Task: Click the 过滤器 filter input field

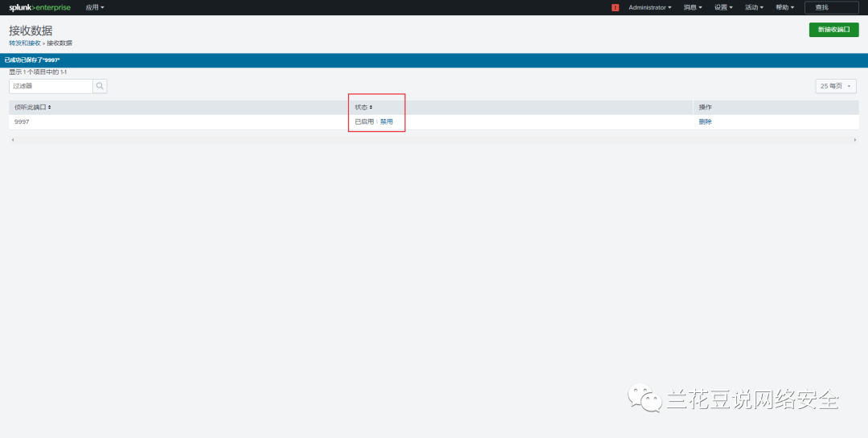Action: coord(51,86)
